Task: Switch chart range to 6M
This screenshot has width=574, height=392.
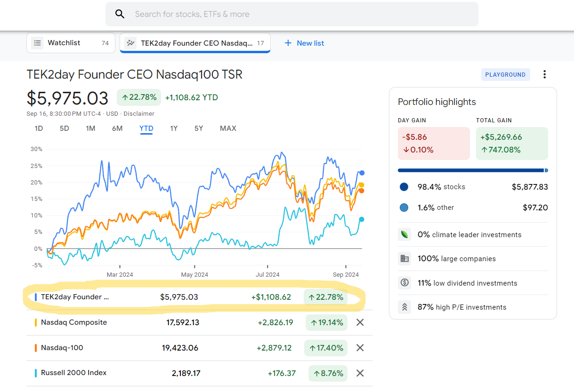Action: pyautogui.click(x=117, y=128)
